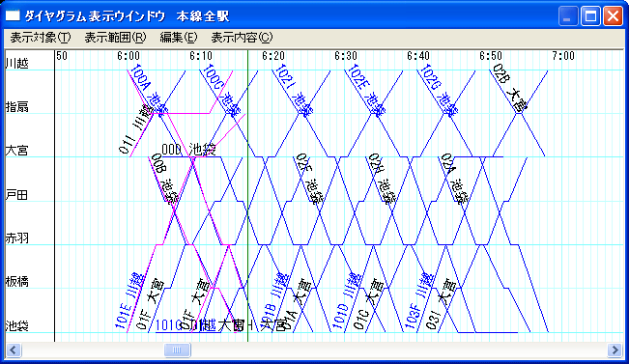This screenshot has width=629, height=364.
Task: Select the 赤羽 station label
Action: coord(16,238)
